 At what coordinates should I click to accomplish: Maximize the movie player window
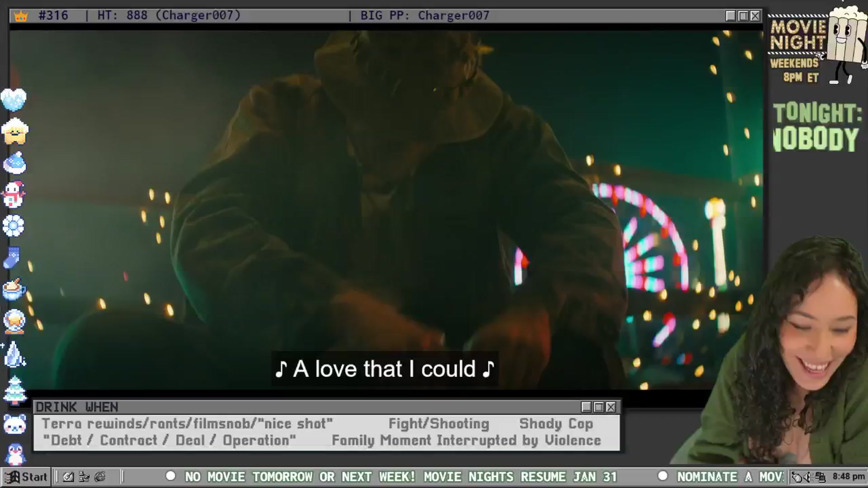743,16
